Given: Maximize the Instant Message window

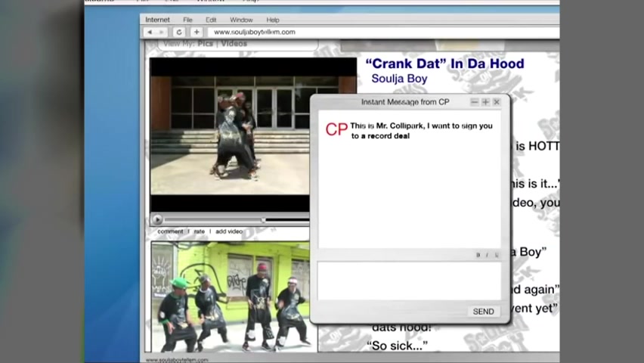Looking at the screenshot, I should (485, 102).
